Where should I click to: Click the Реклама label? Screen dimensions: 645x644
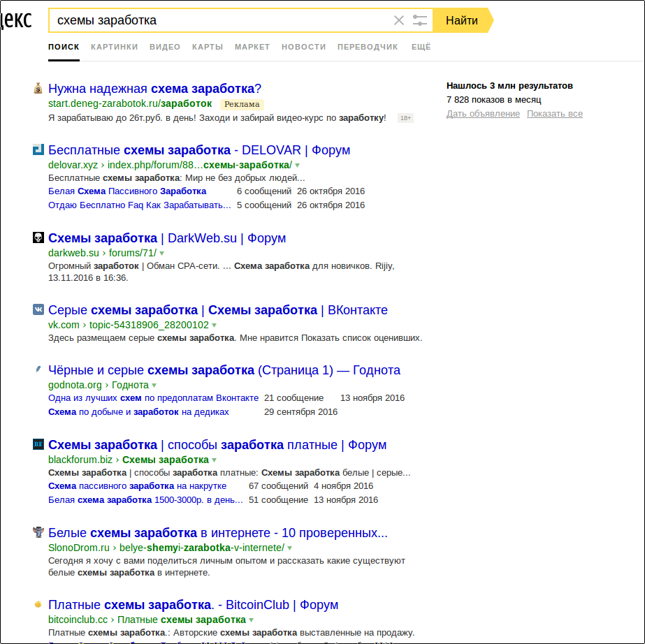tap(242, 105)
